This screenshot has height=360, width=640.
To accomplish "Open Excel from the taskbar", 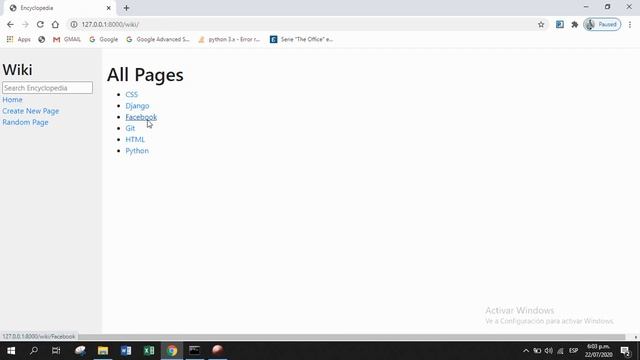I will point(149,351).
